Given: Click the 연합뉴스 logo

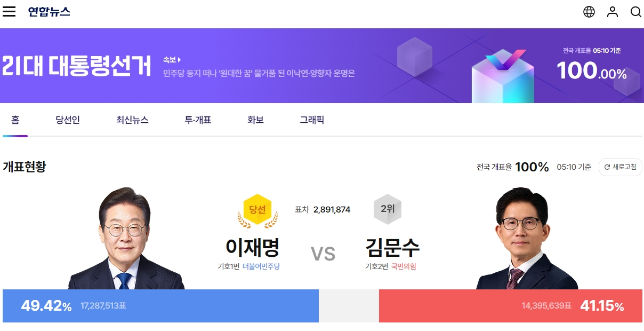Looking at the screenshot, I should click(49, 12).
